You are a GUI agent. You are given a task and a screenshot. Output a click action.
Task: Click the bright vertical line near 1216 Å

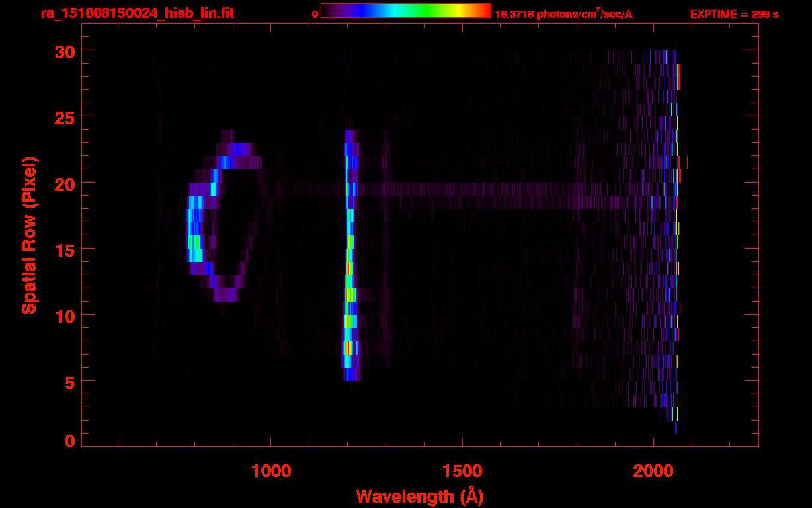350,255
